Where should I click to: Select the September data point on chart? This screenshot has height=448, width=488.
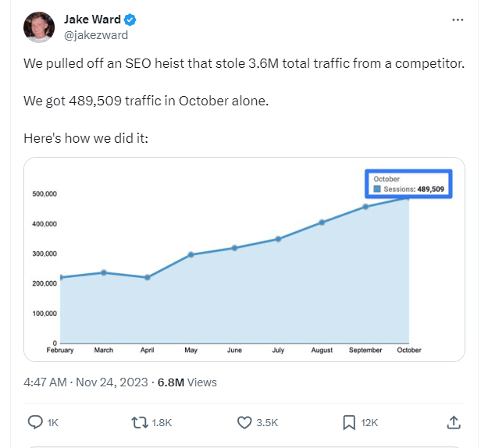point(365,207)
